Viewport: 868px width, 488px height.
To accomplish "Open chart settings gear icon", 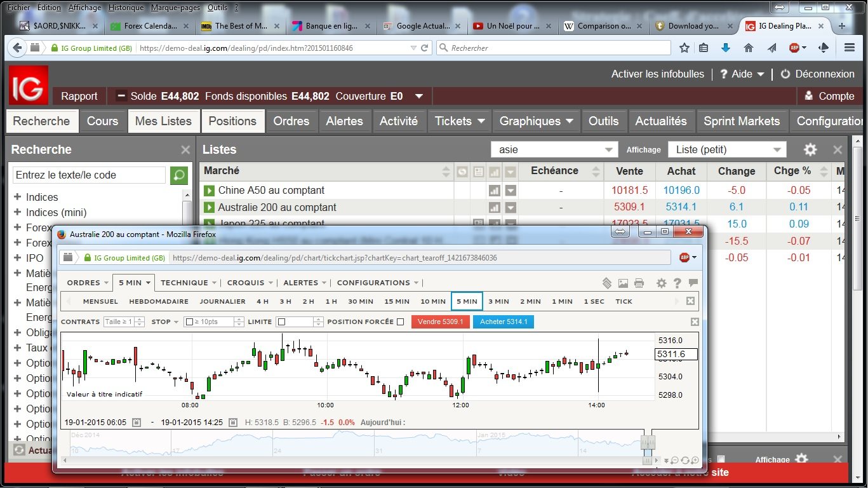I will click(x=662, y=283).
